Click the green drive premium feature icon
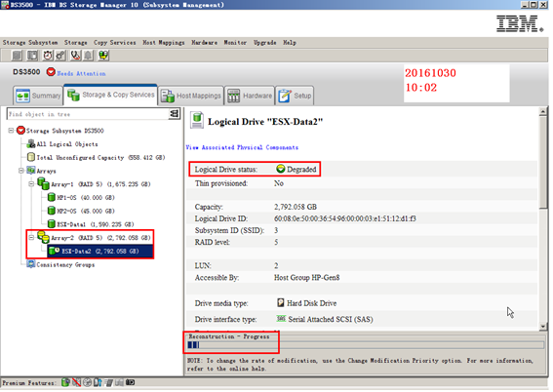 pos(65,382)
